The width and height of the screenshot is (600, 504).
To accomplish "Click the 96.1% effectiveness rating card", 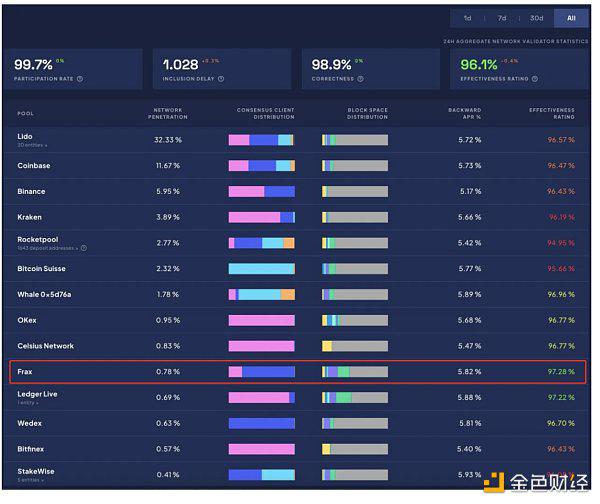I will tap(520, 69).
